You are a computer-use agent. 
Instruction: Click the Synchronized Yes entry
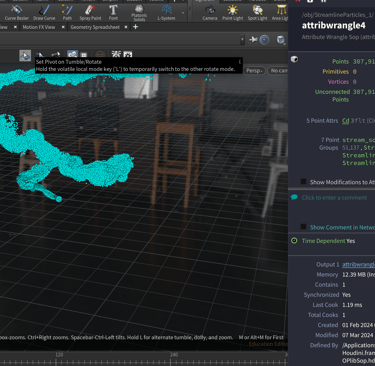(x=327, y=295)
